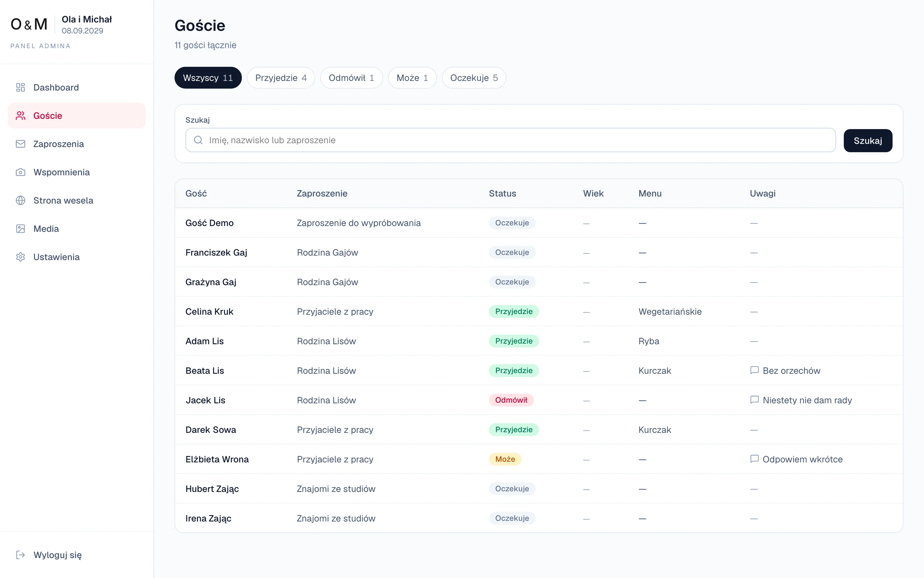
Task: Open Dashboard in the sidebar
Action: [77, 88]
